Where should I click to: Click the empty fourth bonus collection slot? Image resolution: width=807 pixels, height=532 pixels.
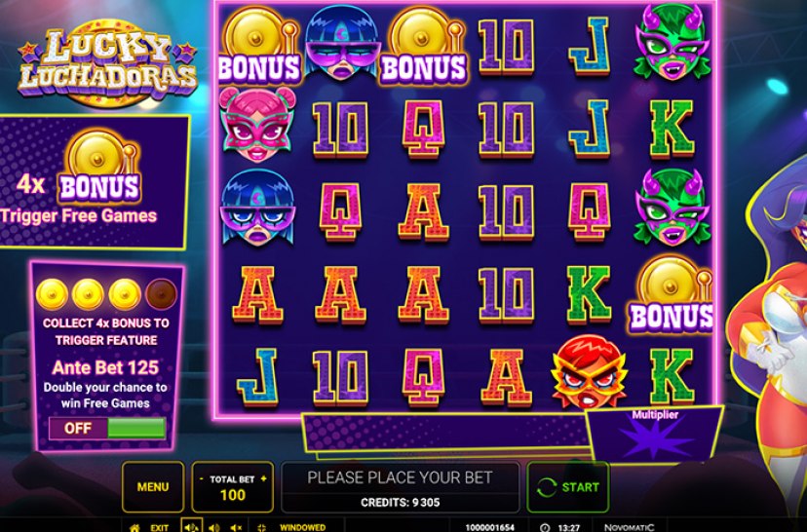click(x=162, y=294)
